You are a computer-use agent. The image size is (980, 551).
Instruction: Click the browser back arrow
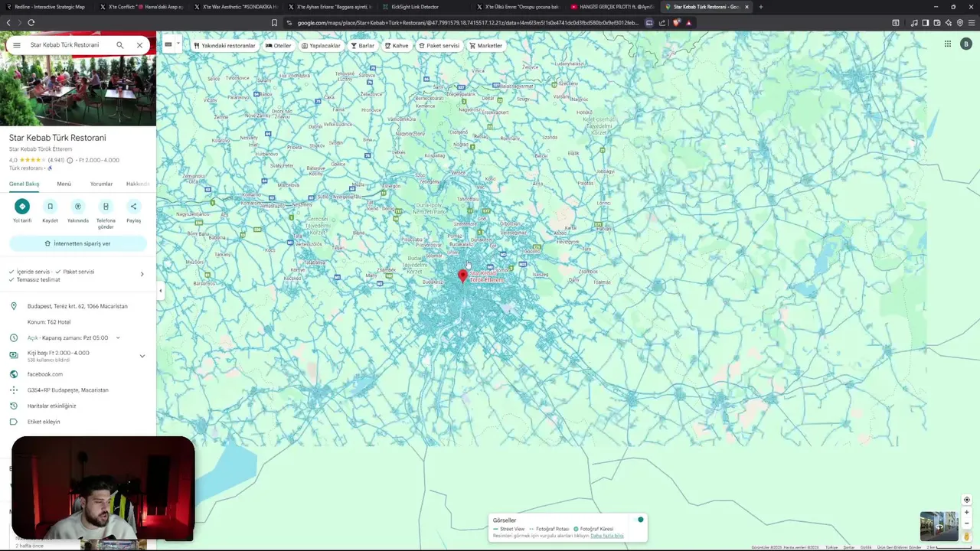click(8, 23)
